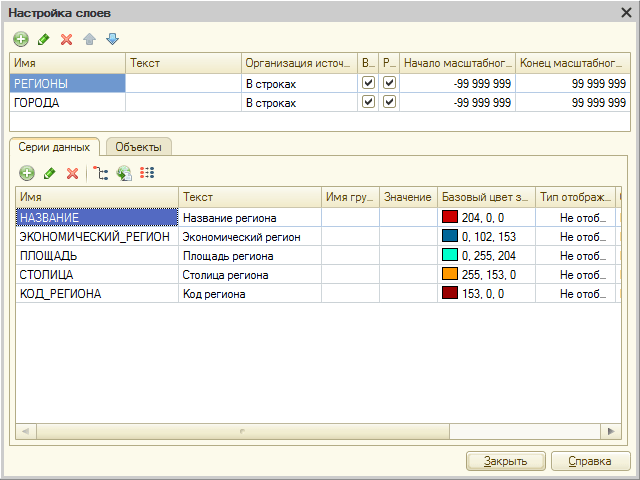Click the red-blue dotted grid icon
The height and width of the screenshot is (480, 640).
pyautogui.click(x=147, y=173)
